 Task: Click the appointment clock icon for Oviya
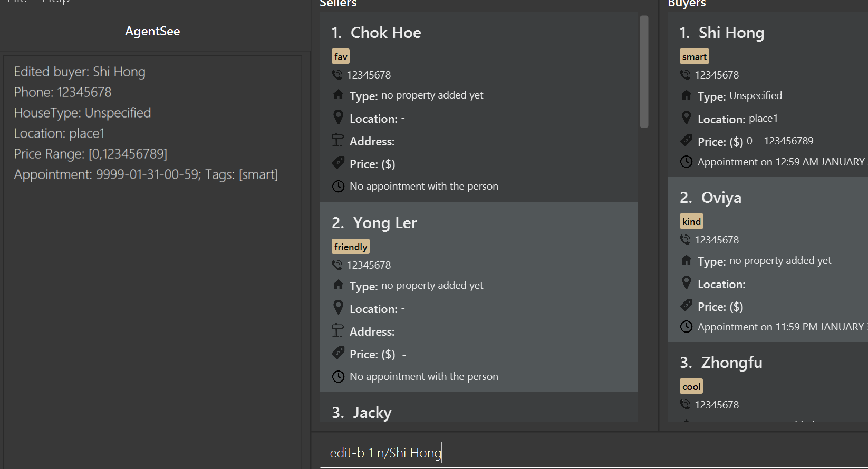coord(686,326)
